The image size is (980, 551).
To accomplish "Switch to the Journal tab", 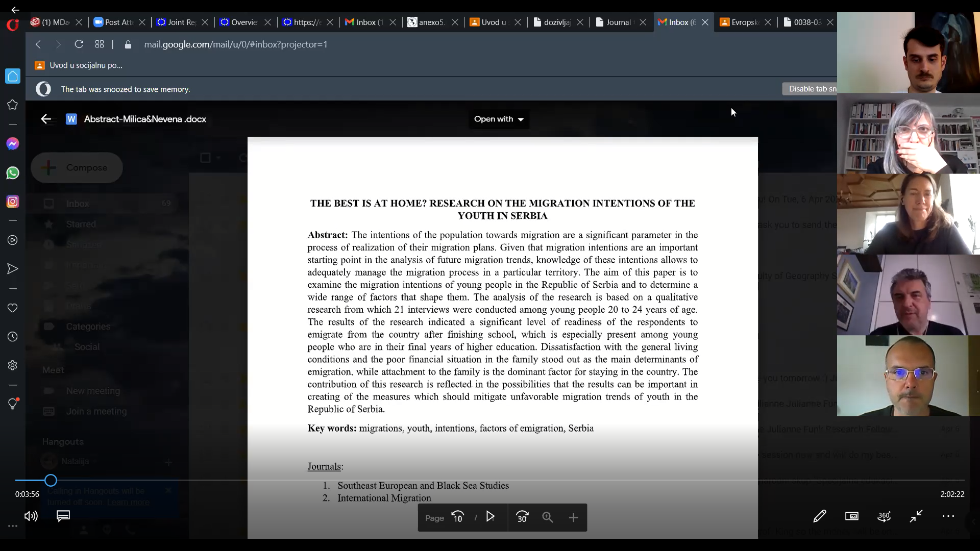I will pos(618,22).
